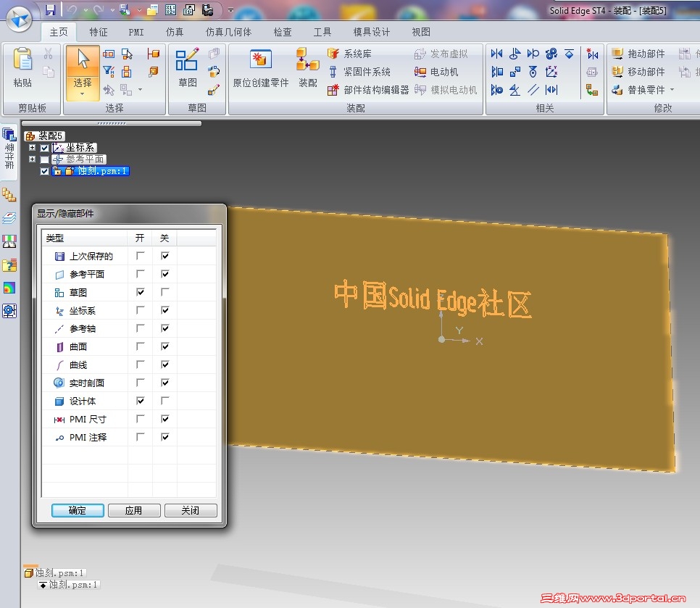700x608 pixels.
Task: Check On (开) for PMI 注释
Action: pos(140,436)
